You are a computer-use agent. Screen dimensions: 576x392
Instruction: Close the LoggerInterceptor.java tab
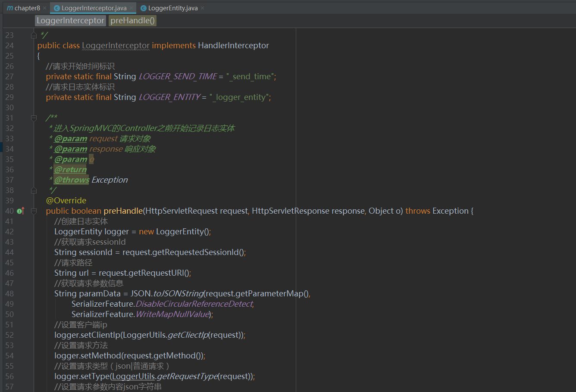[x=131, y=8]
